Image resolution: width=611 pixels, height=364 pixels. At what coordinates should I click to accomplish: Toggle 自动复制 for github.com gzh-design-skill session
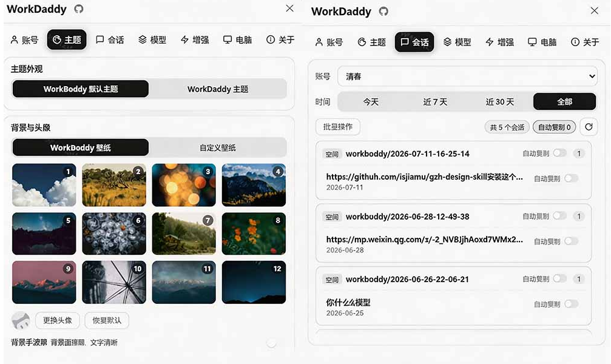tap(571, 178)
